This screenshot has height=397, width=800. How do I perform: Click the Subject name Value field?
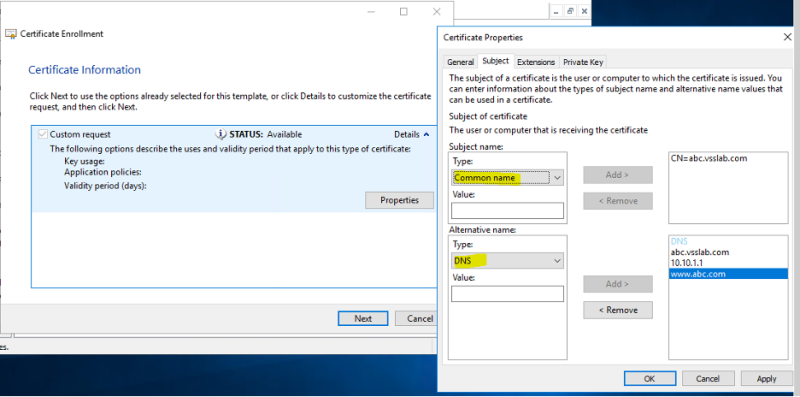pyautogui.click(x=507, y=210)
